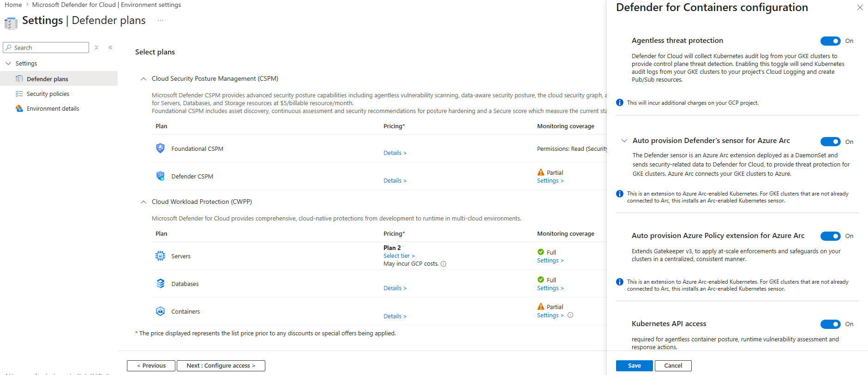Turn off Agentless threat protection toggle
The width and height of the screenshot is (868, 375).
pos(831,41)
